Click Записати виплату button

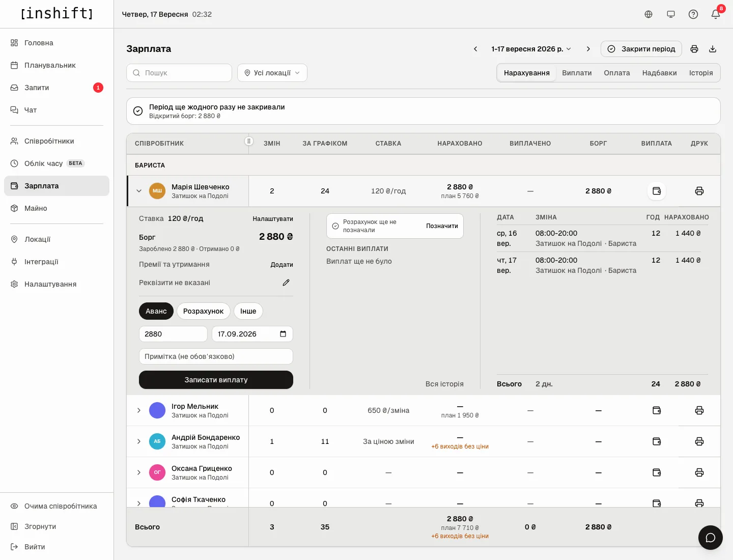pos(216,380)
